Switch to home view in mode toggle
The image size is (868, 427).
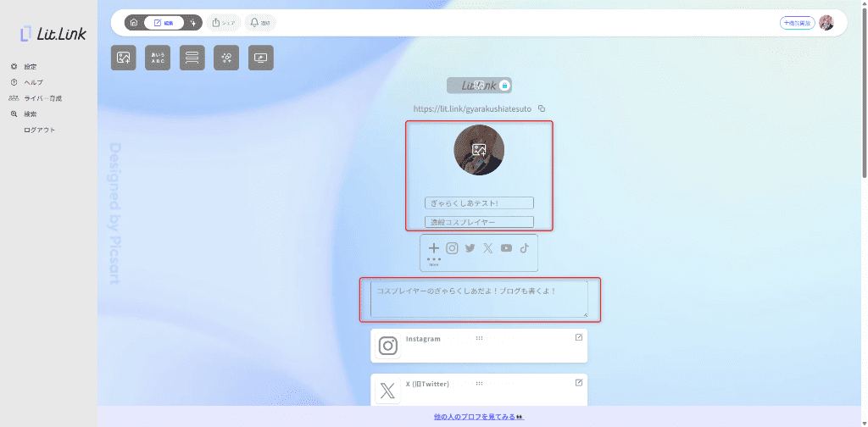(134, 23)
